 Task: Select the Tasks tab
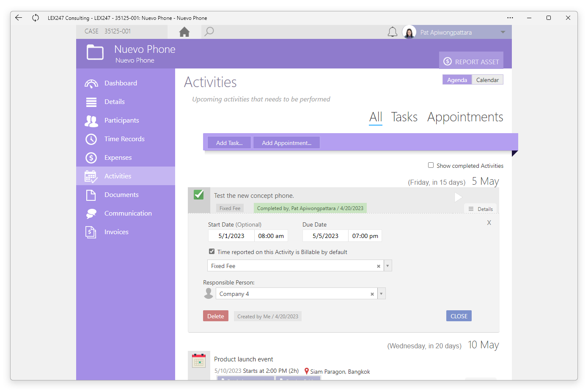404,117
